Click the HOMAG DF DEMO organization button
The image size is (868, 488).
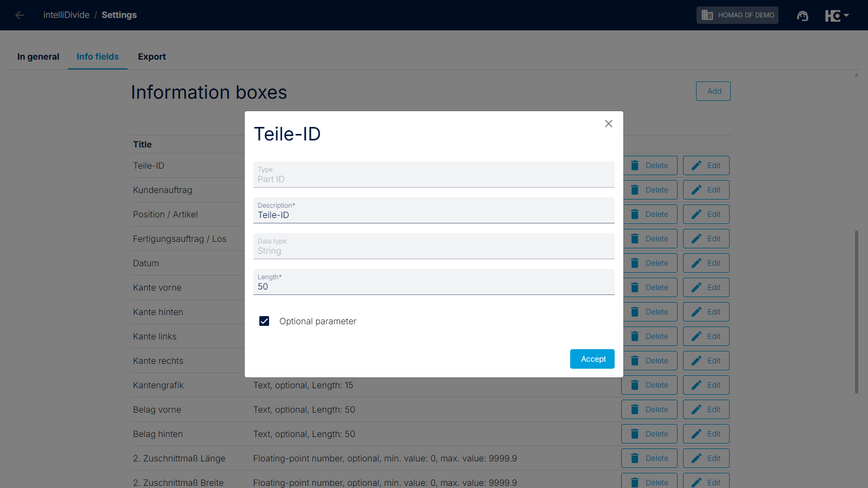click(x=737, y=15)
